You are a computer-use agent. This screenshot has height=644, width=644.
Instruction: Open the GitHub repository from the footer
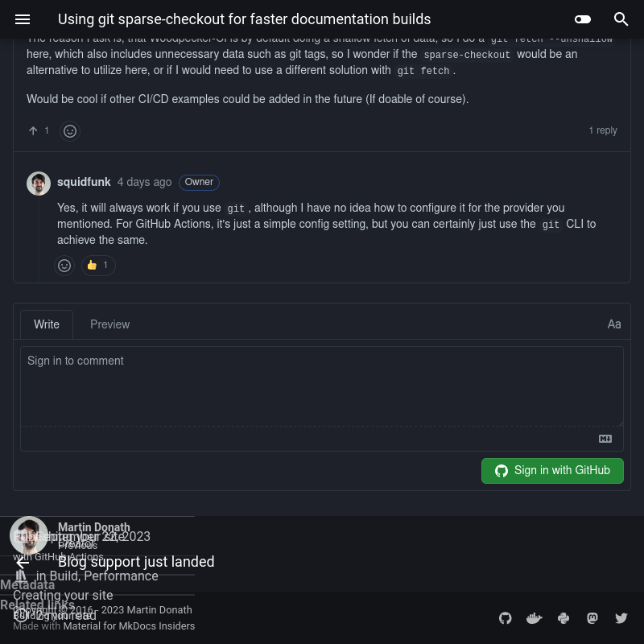pos(506,618)
